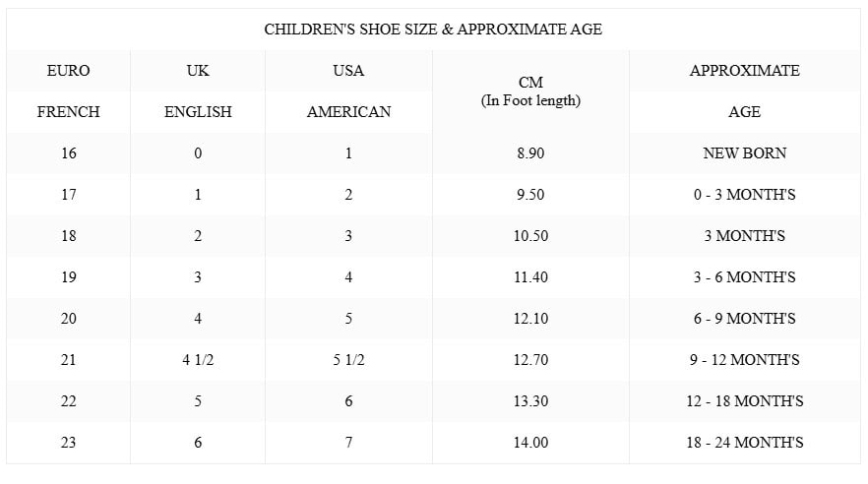This screenshot has height=484, width=868.
Task: Click the AMERICAN subheader label
Action: coord(348,112)
